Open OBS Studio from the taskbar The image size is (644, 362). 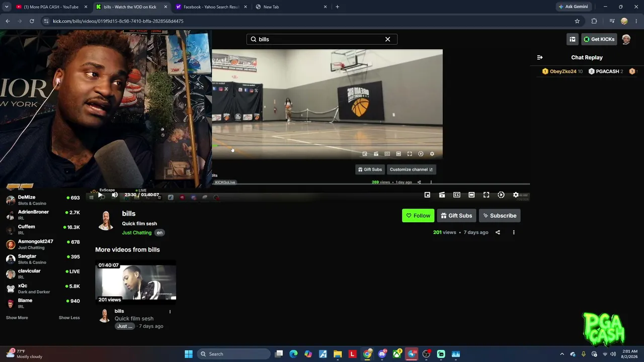(426, 354)
